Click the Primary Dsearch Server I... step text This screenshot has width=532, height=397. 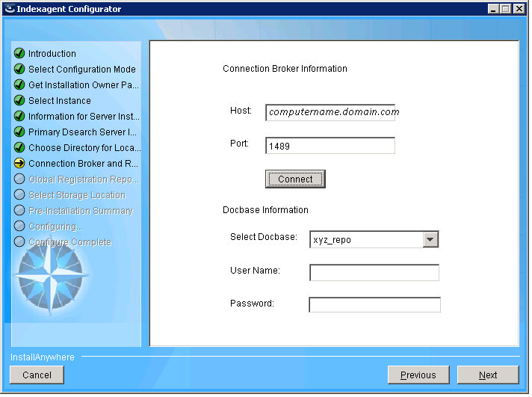tap(82, 132)
